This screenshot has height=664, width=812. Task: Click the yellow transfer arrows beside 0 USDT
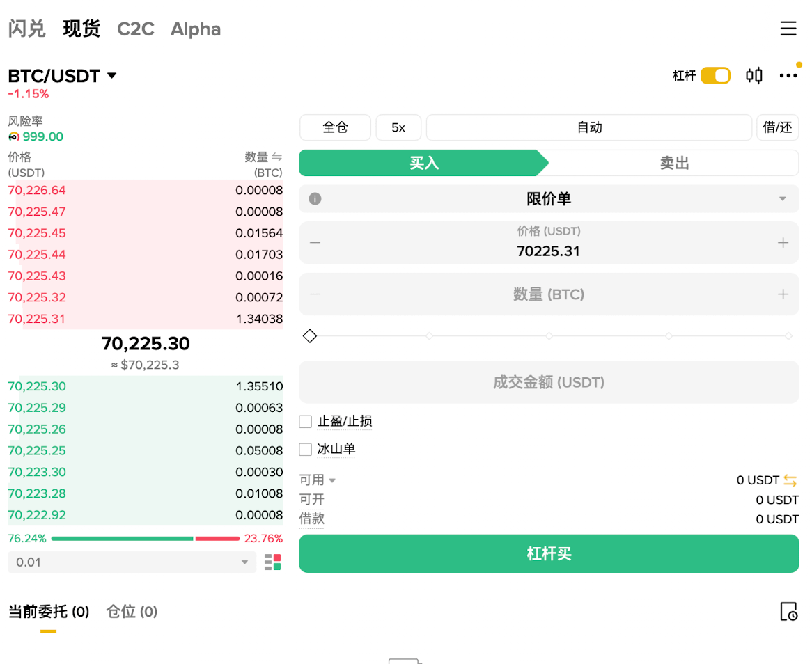[791, 480]
